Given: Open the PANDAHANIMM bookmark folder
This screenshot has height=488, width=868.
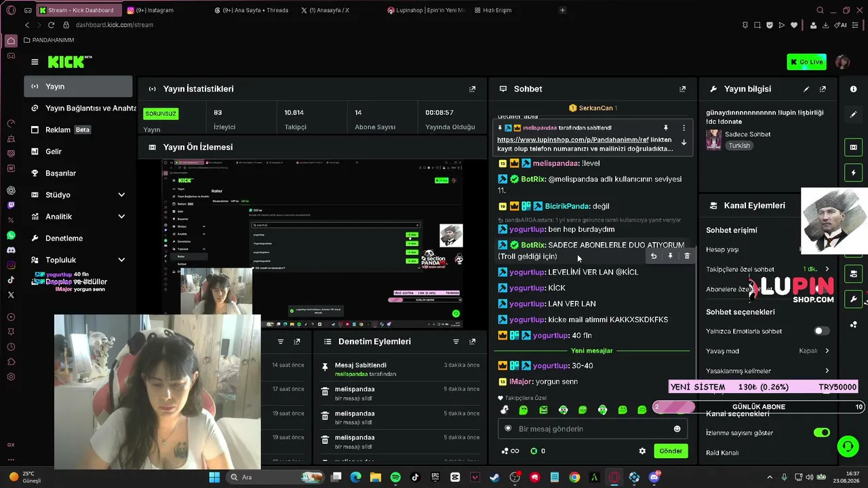Looking at the screenshot, I should click(x=49, y=40).
